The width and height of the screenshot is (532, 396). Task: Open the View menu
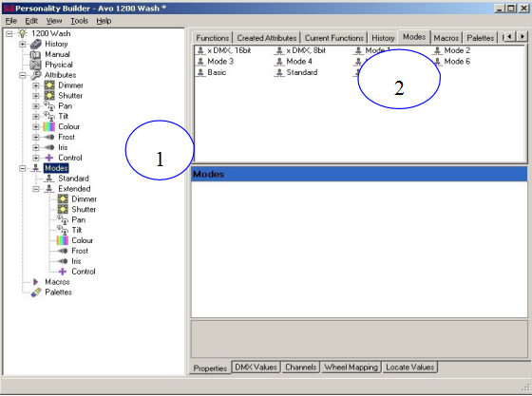(x=54, y=21)
